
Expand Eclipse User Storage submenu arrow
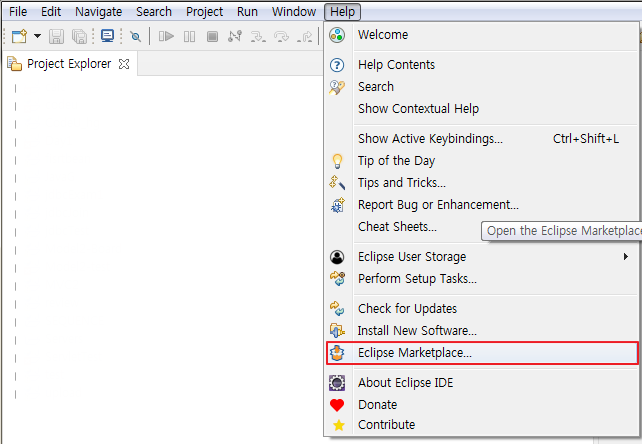coord(626,257)
